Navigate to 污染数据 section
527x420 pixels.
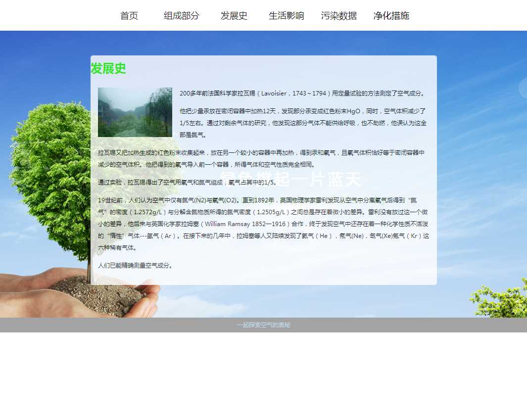tap(339, 16)
